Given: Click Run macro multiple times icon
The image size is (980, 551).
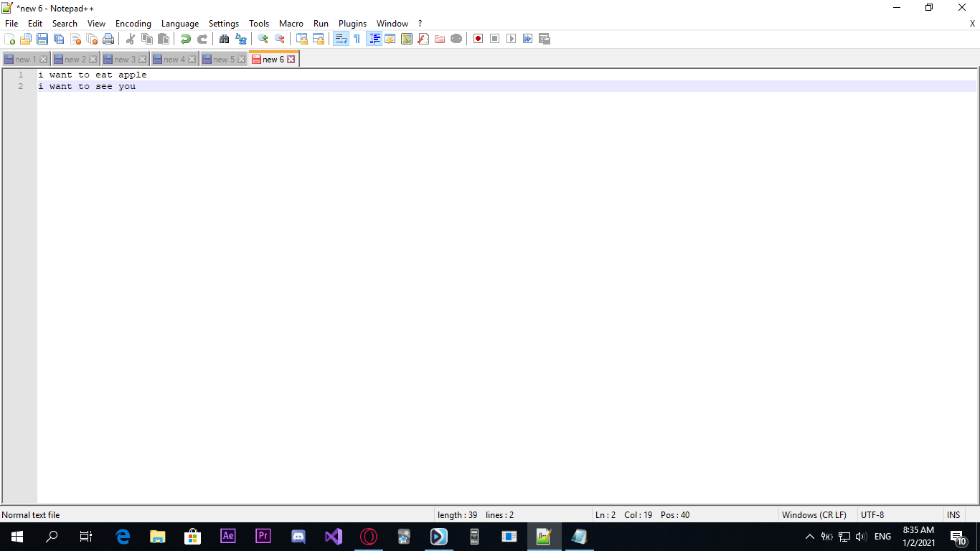Looking at the screenshot, I should (x=528, y=39).
